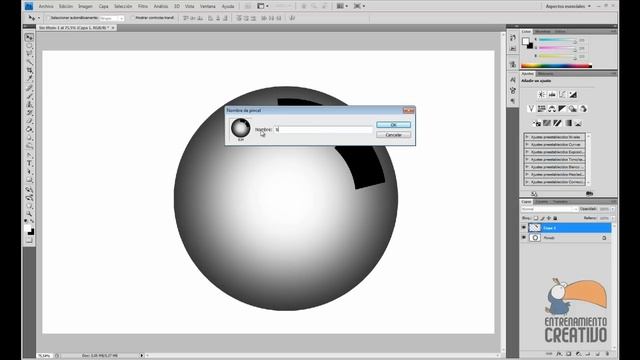Add an Exposure adjustment

[x=573, y=95]
